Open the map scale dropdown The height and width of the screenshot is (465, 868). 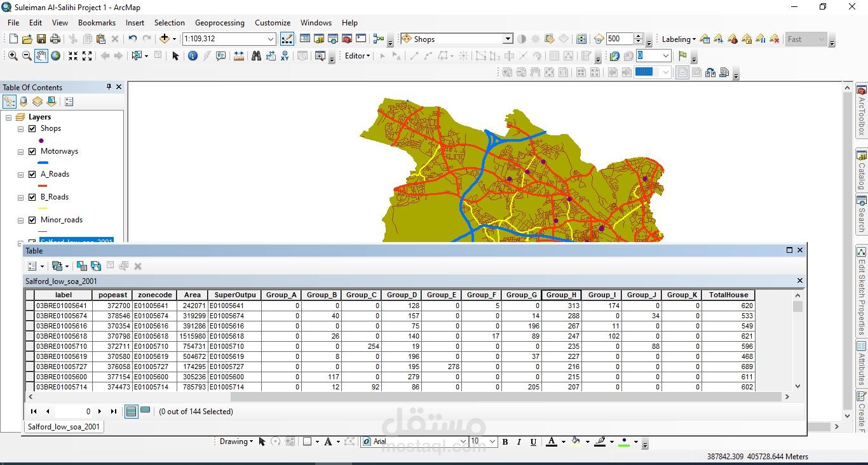(x=271, y=39)
